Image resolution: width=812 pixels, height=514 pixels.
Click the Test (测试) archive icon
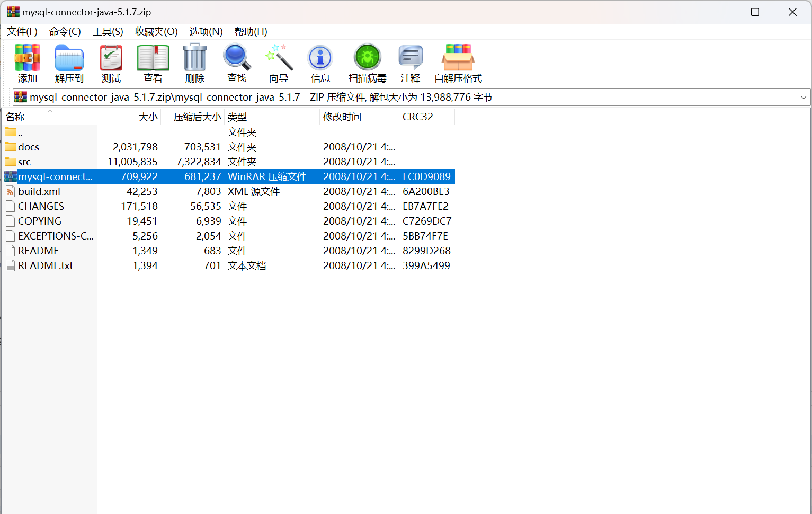click(x=111, y=58)
